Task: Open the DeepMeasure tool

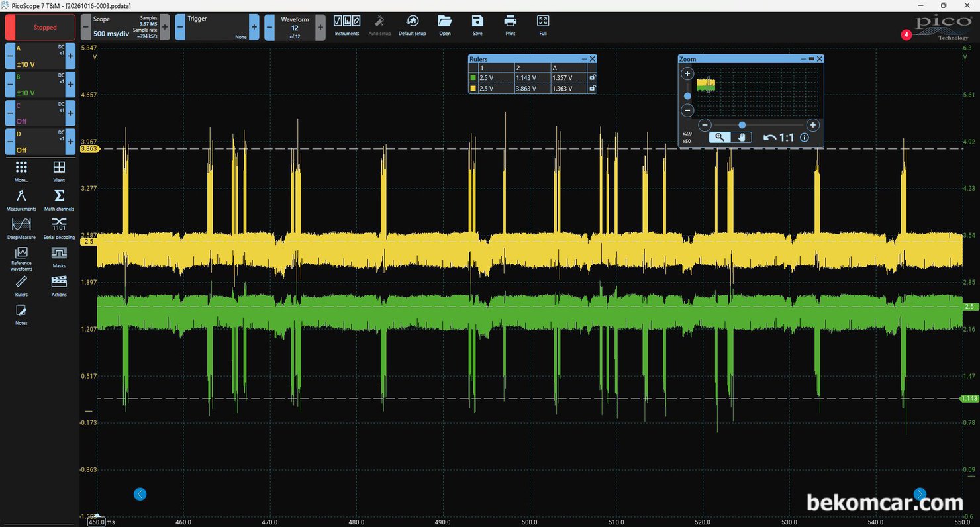Action: click(21, 228)
